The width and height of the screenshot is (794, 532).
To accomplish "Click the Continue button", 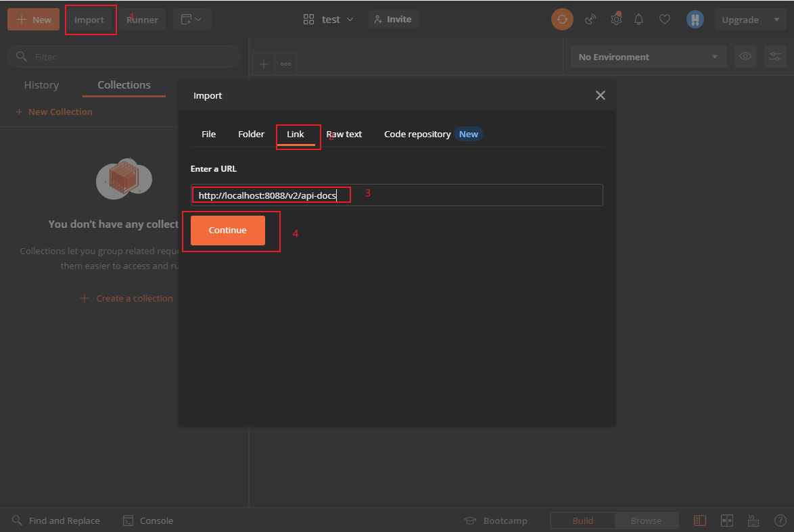I will pyautogui.click(x=228, y=231).
